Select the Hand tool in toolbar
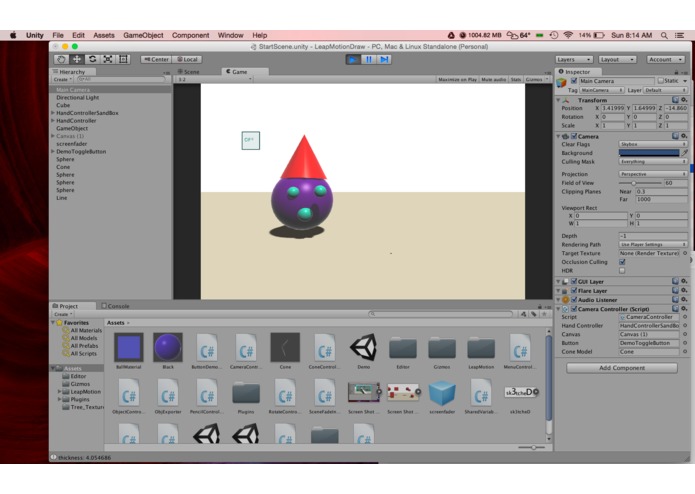 pos(61,59)
